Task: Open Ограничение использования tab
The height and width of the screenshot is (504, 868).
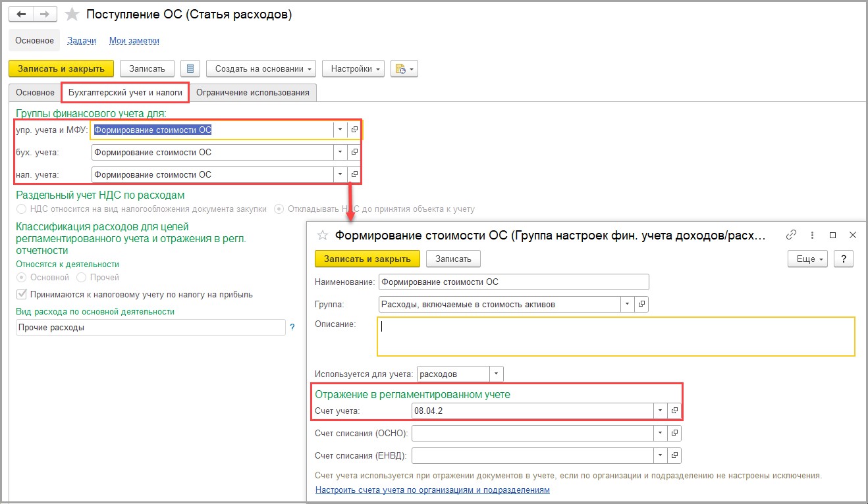Action: pyautogui.click(x=253, y=93)
